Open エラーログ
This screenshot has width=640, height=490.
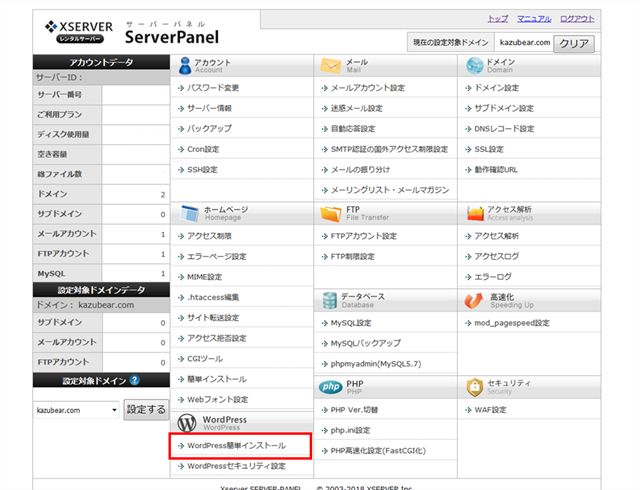[493, 276]
